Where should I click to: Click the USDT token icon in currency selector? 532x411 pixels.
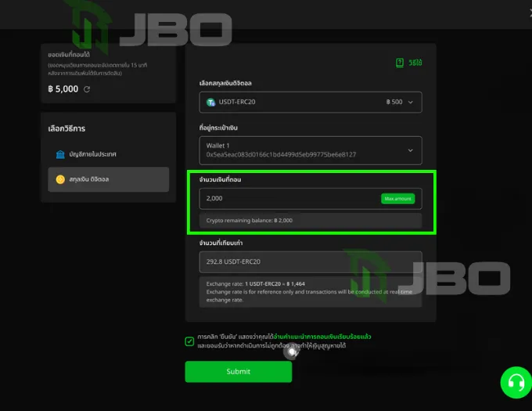coord(211,102)
